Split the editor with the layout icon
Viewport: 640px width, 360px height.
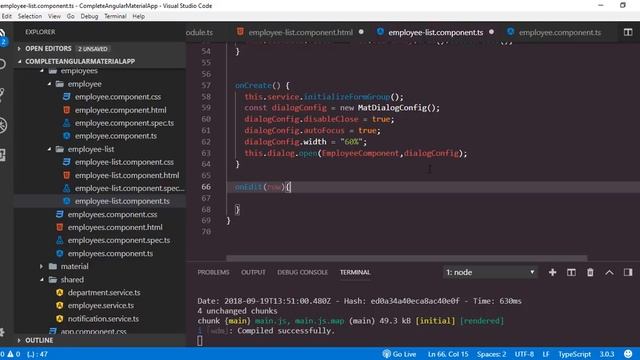coord(628,32)
